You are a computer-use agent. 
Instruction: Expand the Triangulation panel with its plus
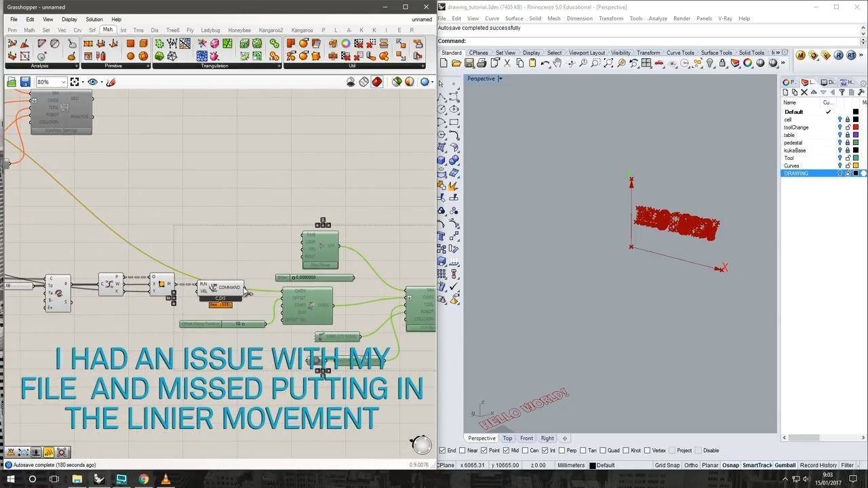279,66
